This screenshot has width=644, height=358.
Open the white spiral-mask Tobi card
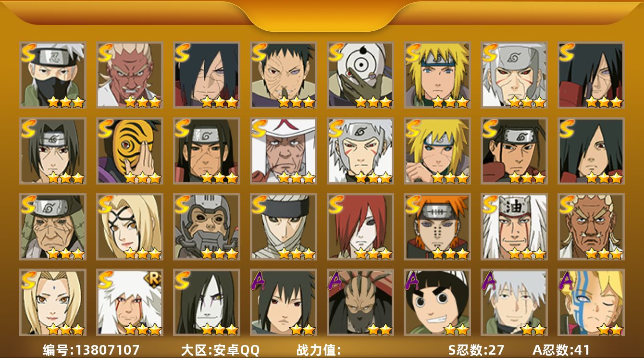coord(360,75)
